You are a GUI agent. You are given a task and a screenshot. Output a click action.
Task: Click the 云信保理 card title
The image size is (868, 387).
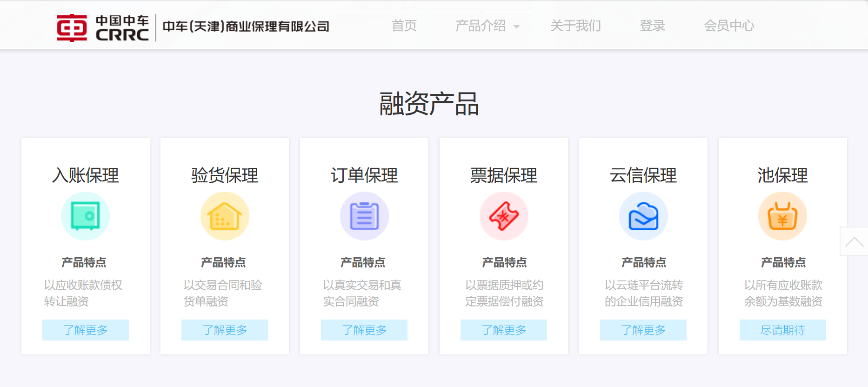643,175
